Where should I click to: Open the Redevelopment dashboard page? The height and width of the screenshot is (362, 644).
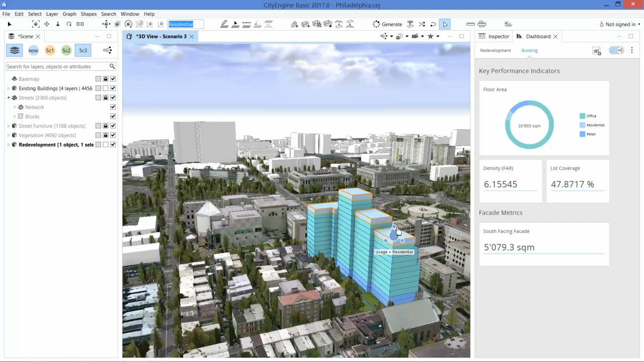495,50
